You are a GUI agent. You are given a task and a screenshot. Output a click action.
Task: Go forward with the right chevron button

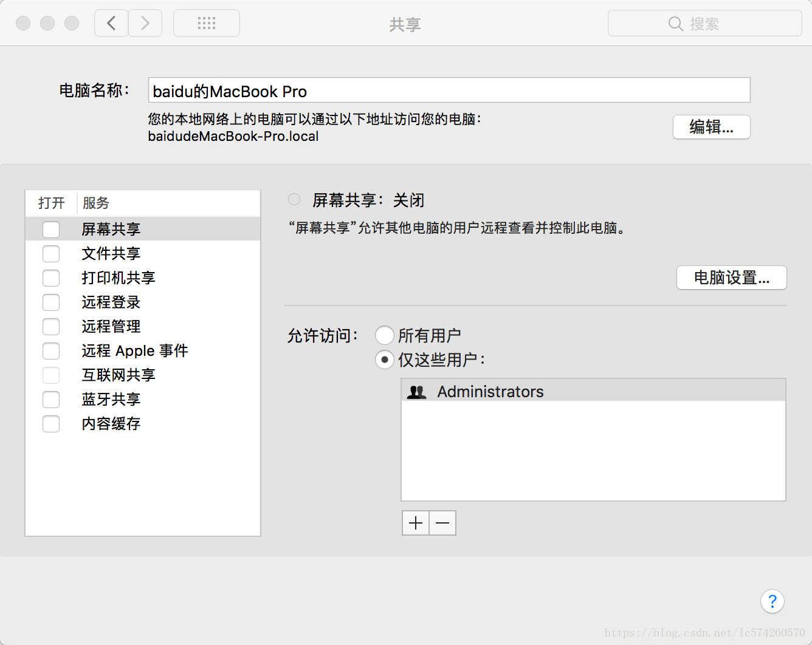tap(145, 24)
